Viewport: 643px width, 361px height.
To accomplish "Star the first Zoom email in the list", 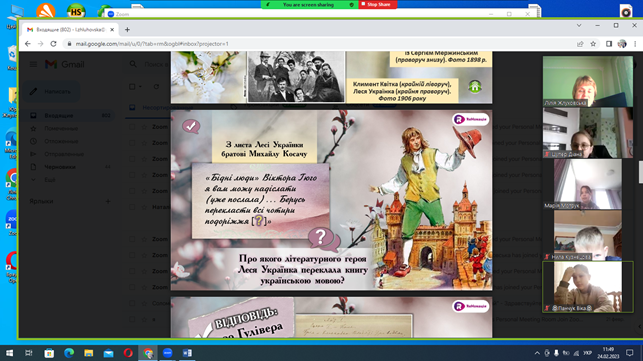I will pos(144,127).
